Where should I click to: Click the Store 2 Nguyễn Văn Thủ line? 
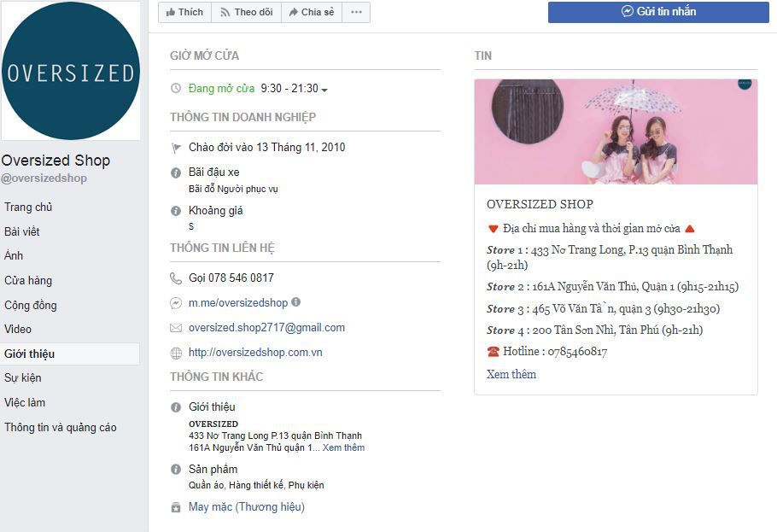point(612,287)
